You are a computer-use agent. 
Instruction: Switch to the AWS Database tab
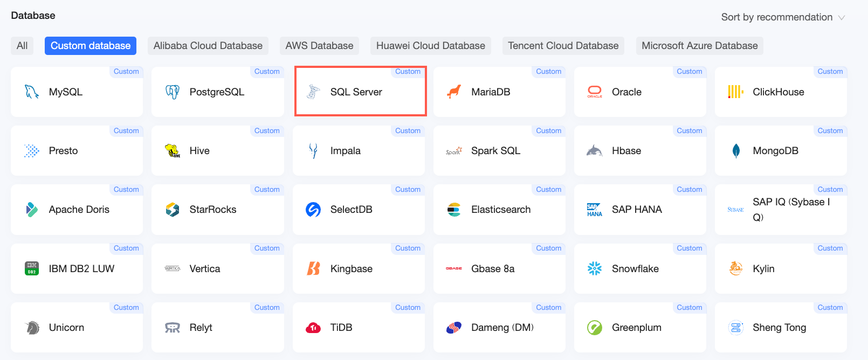pos(319,46)
